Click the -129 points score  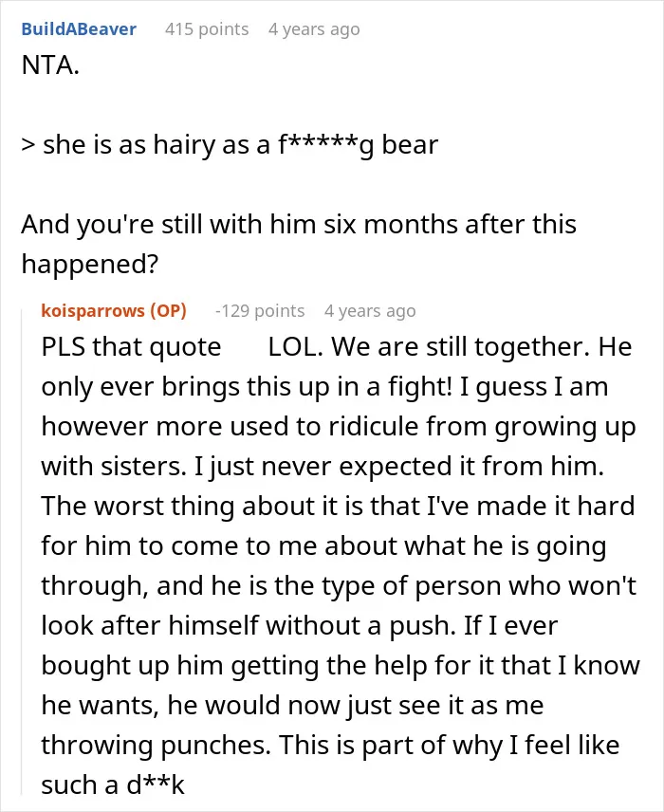pos(260,310)
